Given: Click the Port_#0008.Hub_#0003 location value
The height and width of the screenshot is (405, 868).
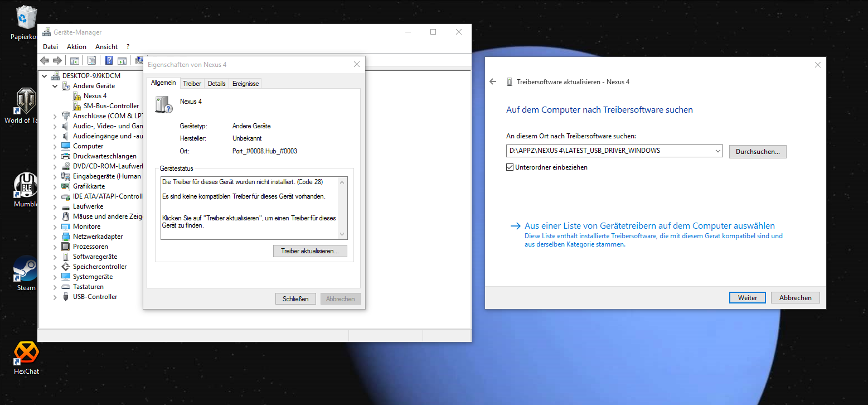Looking at the screenshot, I should click(265, 151).
